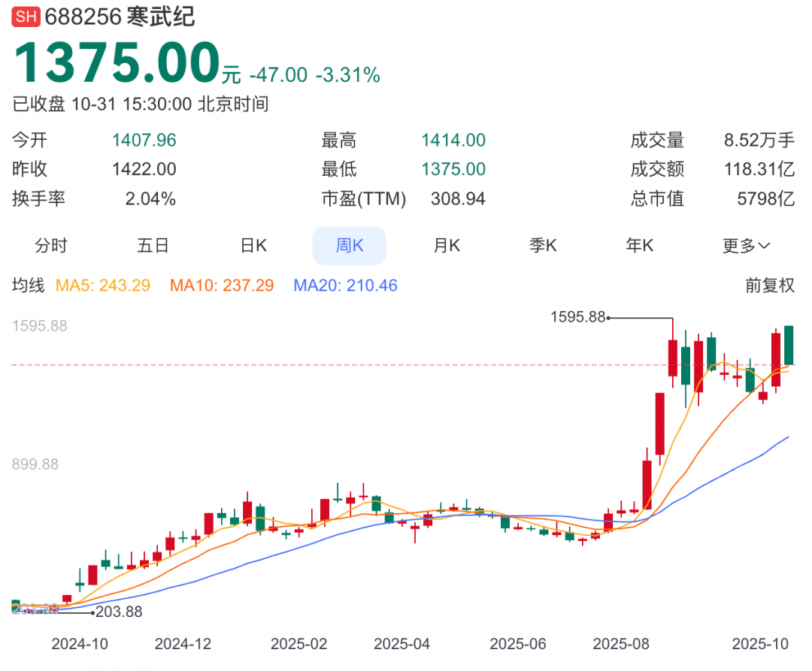Switch to the 分时 chart tab

point(51,245)
